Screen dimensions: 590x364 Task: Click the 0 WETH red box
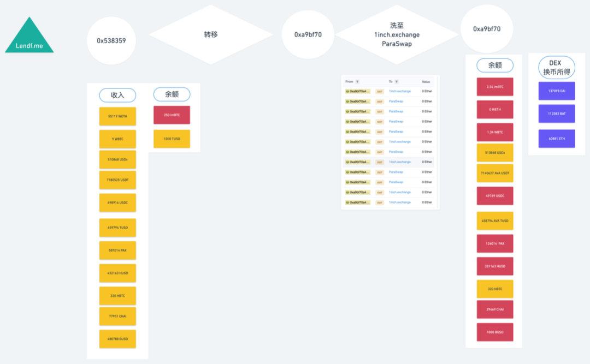495,110
